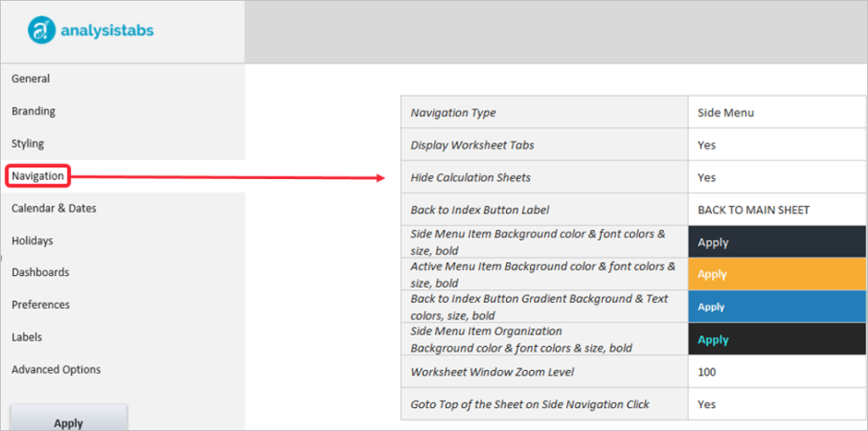Click the black Apply swatch for Side Menu Item Organization
The width and height of the screenshot is (868, 431).
click(x=776, y=339)
